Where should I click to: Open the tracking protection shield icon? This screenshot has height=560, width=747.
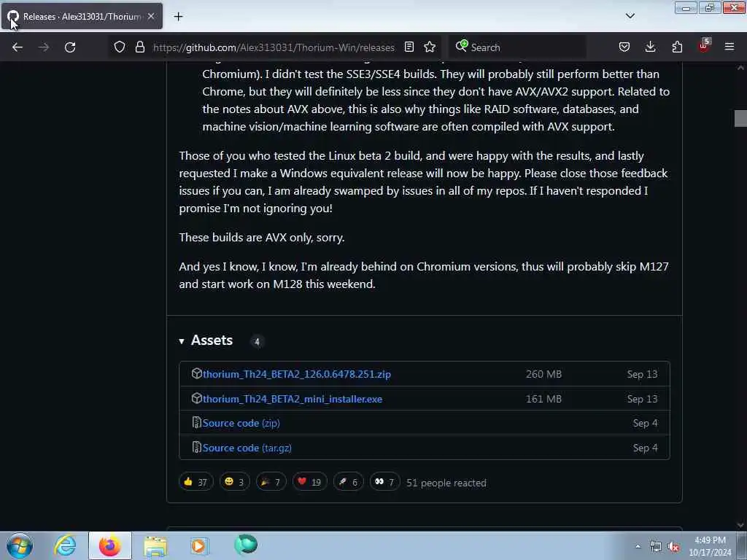[x=120, y=47]
